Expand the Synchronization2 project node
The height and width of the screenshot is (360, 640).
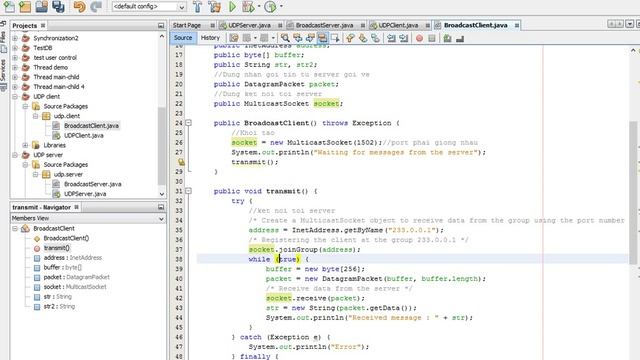pos(15,38)
